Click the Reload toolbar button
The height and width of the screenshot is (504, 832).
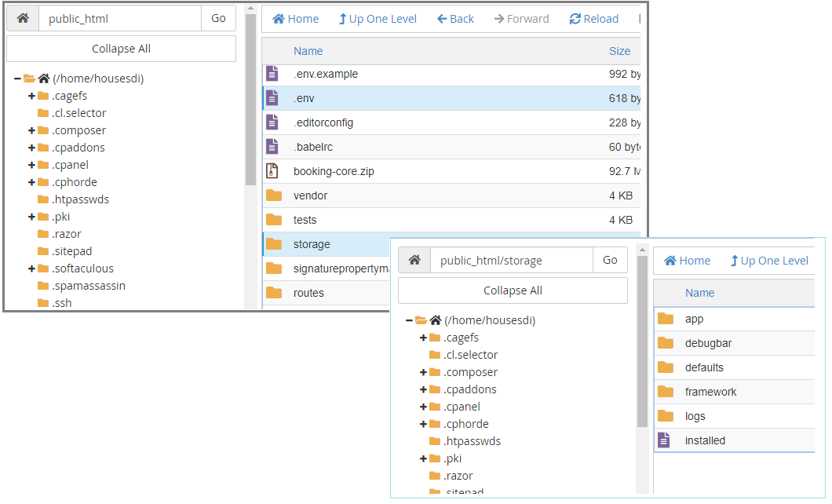point(593,19)
